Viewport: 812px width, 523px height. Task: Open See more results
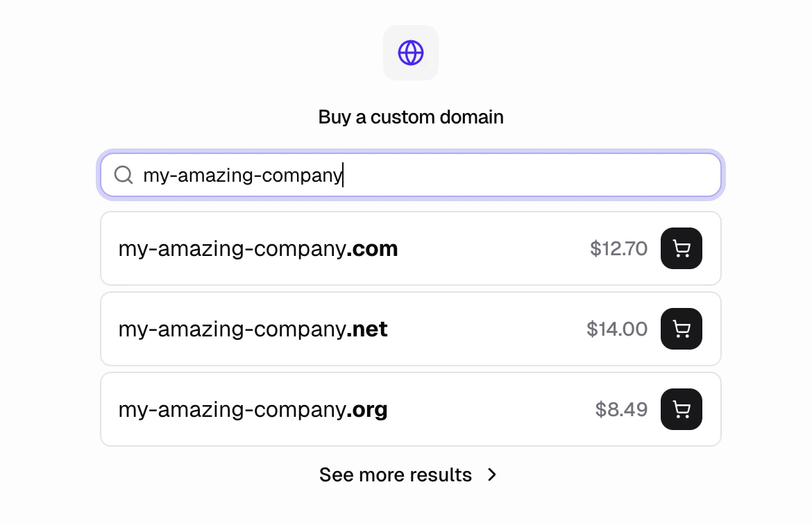(396, 474)
